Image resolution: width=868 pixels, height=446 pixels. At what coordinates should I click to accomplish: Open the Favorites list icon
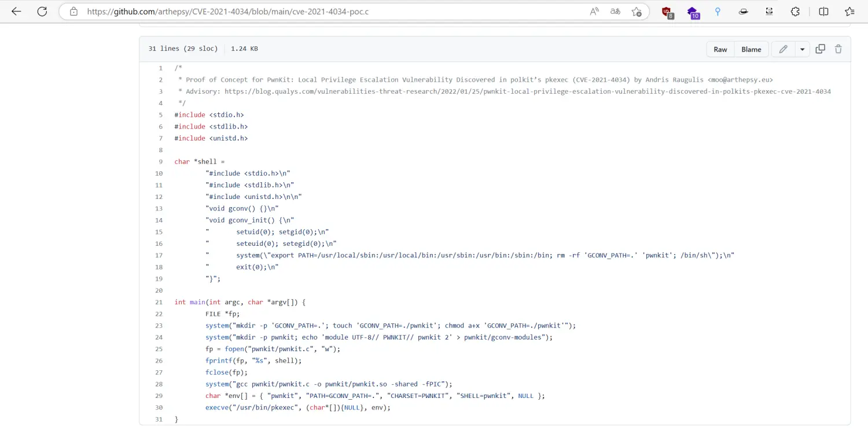849,12
